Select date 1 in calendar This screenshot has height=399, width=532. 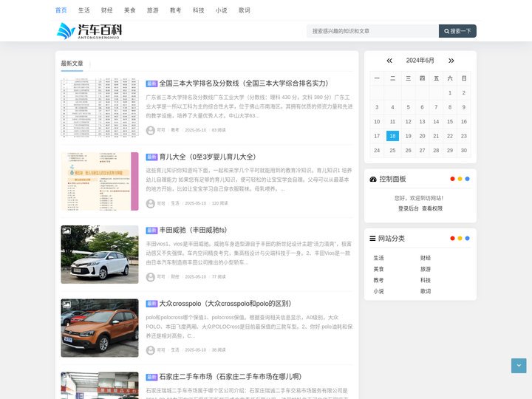(x=450, y=93)
